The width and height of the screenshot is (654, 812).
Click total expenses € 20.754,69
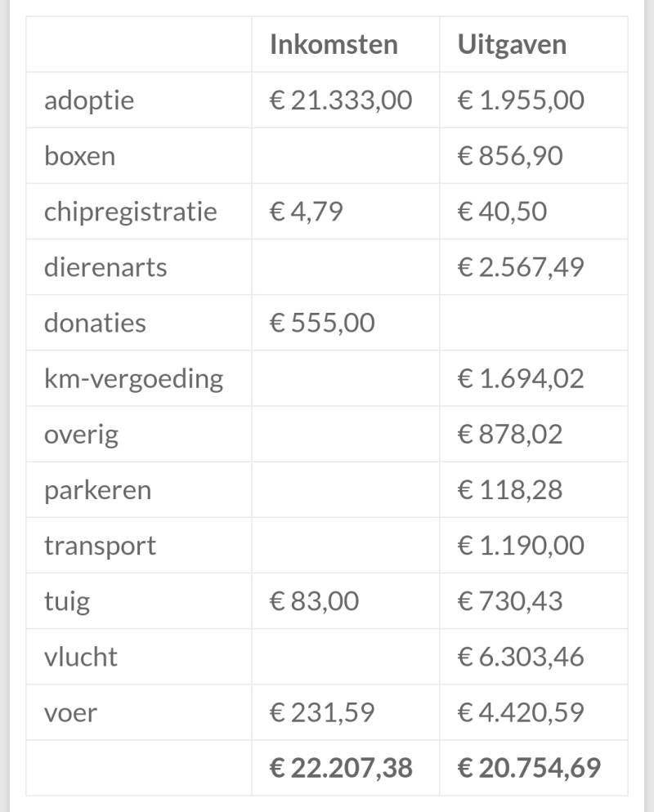(x=529, y=768)
